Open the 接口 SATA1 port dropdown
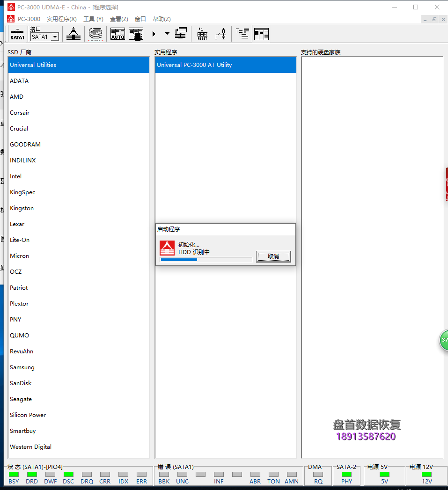 55,37
